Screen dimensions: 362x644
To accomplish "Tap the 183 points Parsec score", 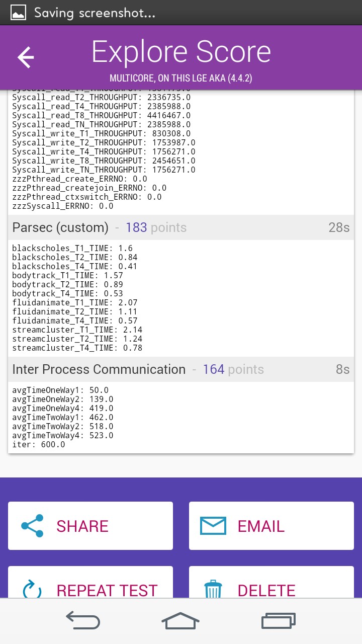I will pyautogui.click(x=156, y=227).
